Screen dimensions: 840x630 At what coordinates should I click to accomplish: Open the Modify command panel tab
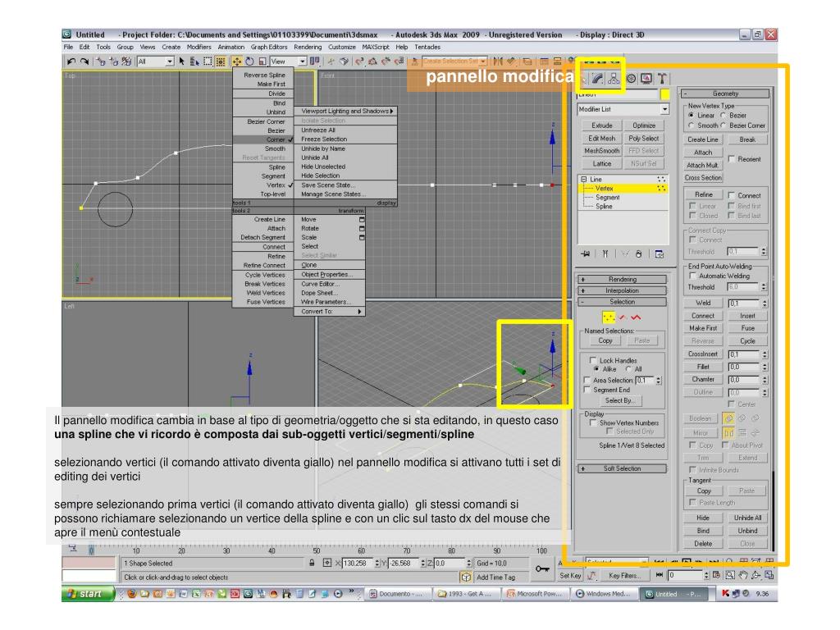pyautogui.click(x=598, y=79)
